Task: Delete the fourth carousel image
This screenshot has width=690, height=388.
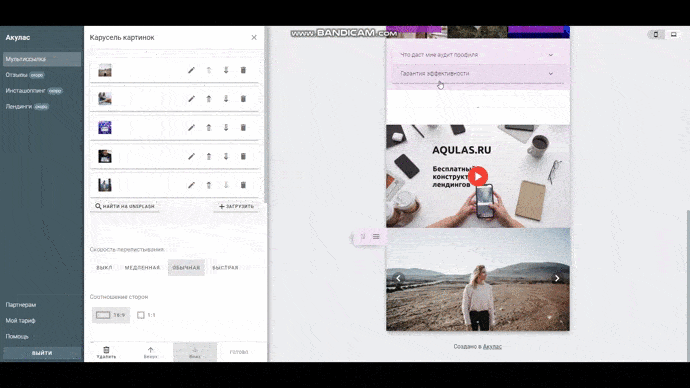Action: pyautogui.click(x=243, y=156)
